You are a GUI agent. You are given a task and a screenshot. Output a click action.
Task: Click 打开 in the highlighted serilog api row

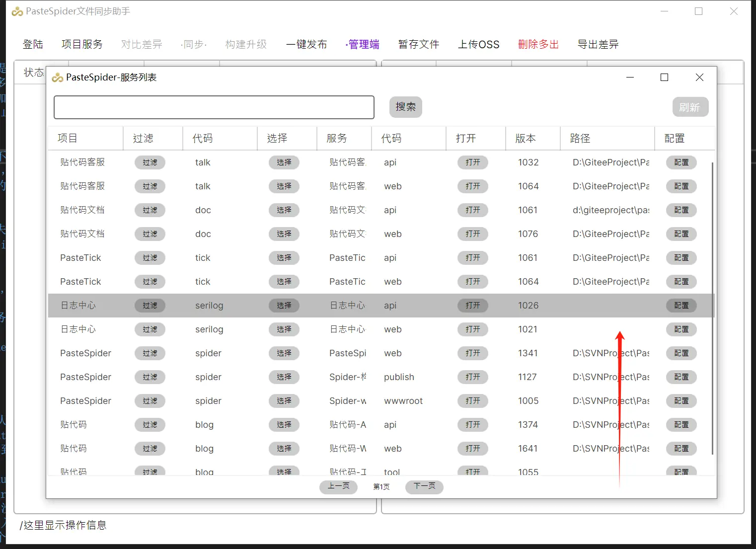[473, 306]
